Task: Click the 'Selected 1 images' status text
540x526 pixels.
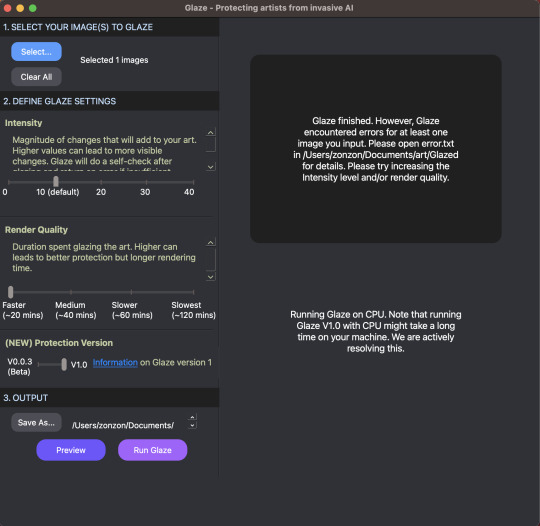Action: coord(114,60)
